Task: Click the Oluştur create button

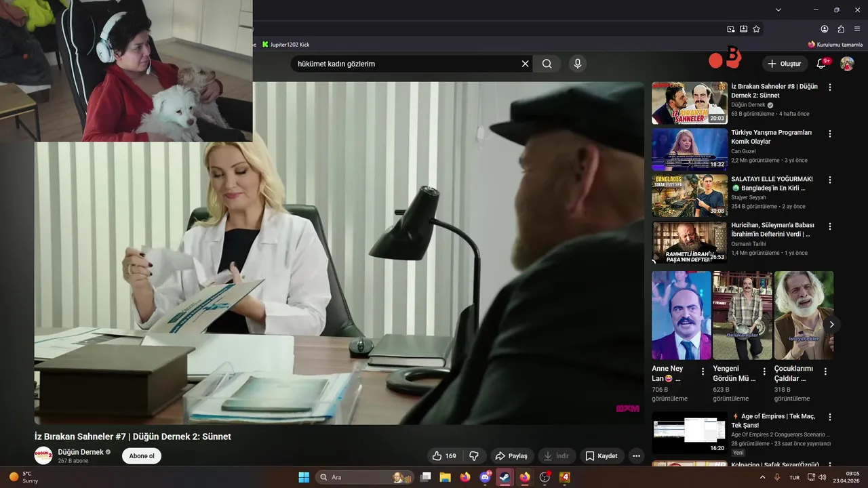Action: [x=785, y=64]
